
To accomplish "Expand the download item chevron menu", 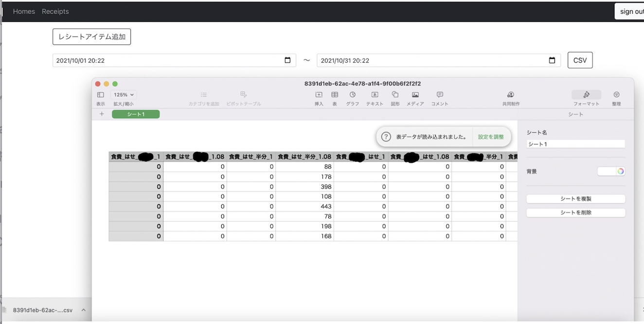I will [x=84, y=310].
